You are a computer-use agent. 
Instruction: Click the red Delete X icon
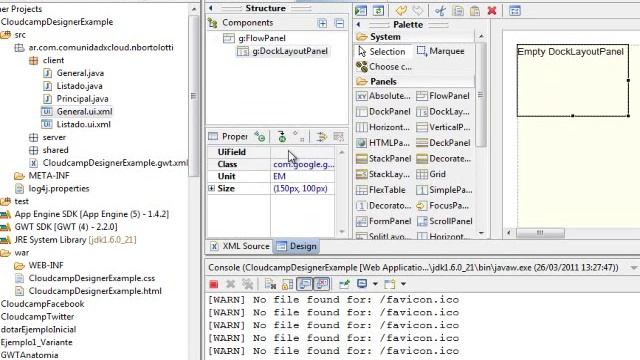[x=492, y=11]
